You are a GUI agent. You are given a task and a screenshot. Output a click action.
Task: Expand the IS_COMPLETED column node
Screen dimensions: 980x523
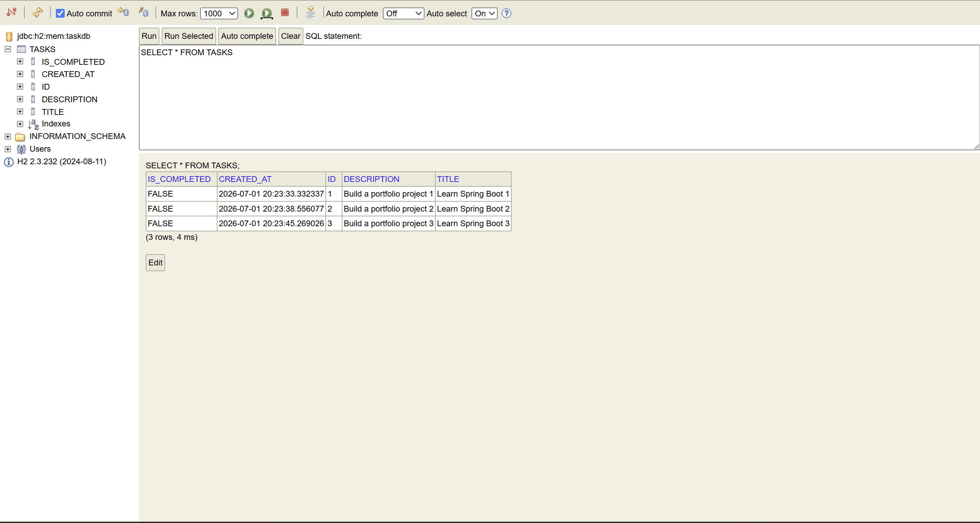[20, 61]
